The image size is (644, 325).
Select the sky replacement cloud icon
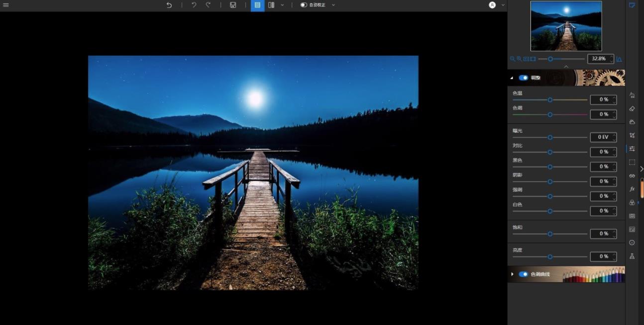coord(632,122)
